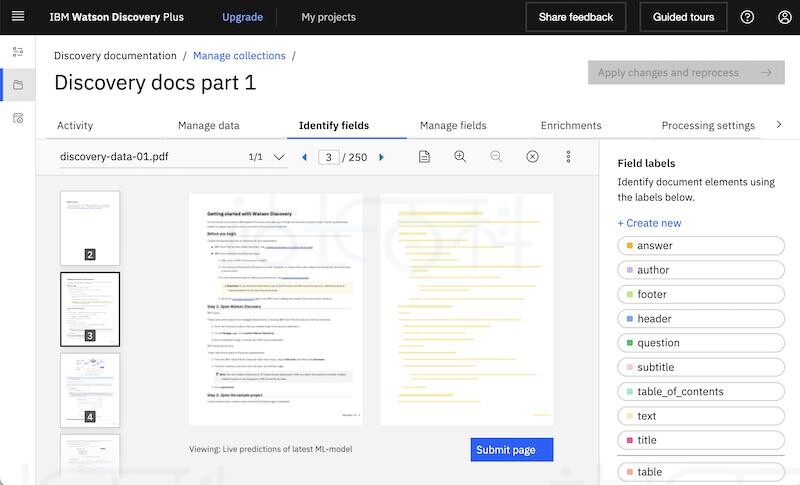Open My projects
The width and height of the screenshot is (800, 485).
pos(329,17)
